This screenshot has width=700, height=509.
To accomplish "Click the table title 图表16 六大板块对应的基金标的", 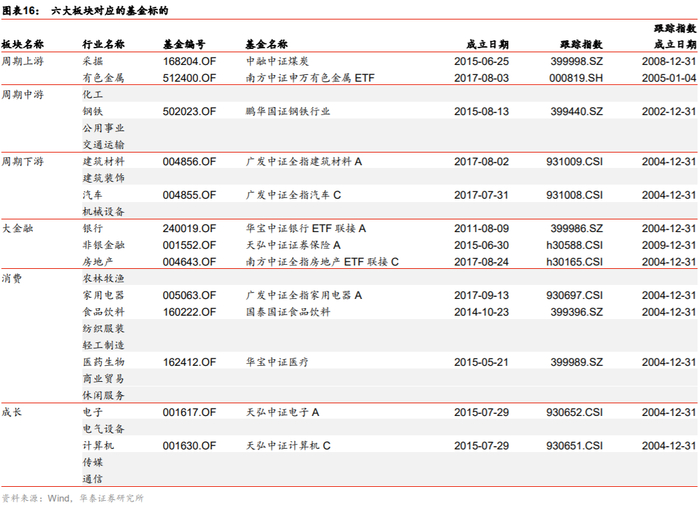I will [85, 10].
